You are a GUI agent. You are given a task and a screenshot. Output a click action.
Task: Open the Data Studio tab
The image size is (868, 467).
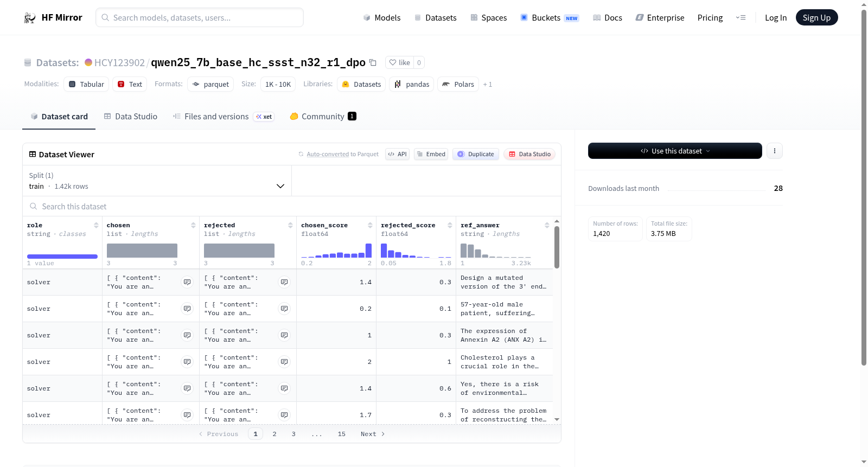point(131,117)
